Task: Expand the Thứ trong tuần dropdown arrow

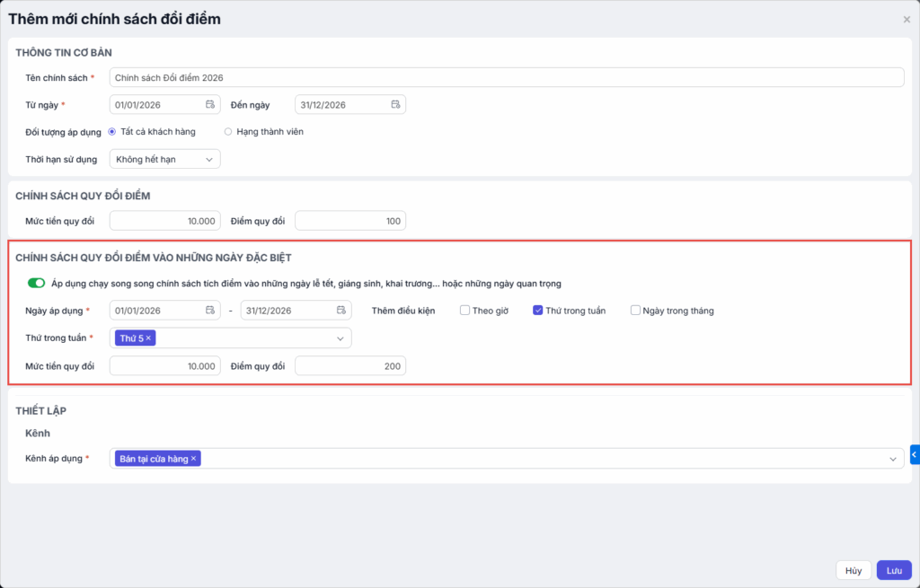Action: [x=341, y=338]
